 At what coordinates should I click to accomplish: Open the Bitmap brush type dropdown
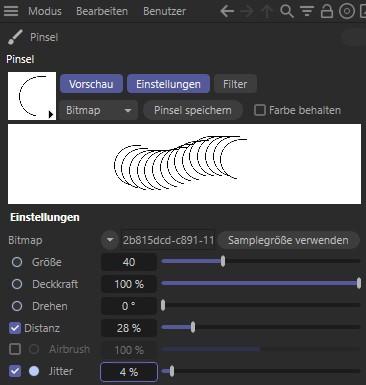click(99, 110)
